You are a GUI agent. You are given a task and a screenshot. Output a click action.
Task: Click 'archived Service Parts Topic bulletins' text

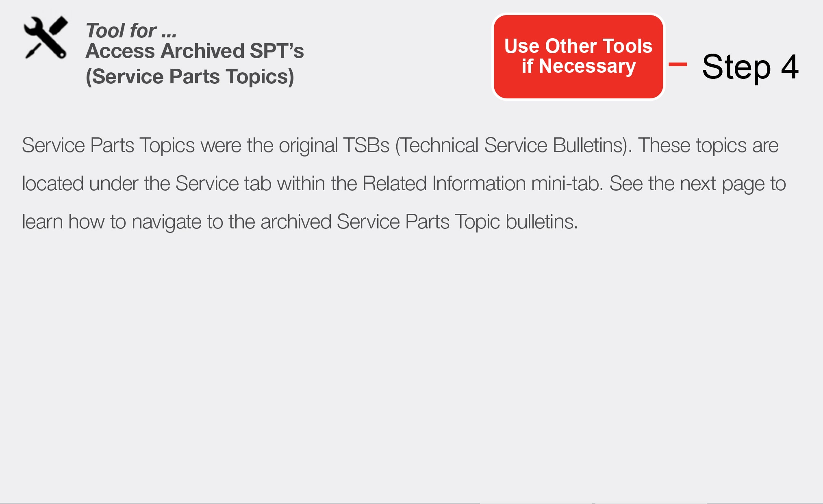(x=419, y=222)
